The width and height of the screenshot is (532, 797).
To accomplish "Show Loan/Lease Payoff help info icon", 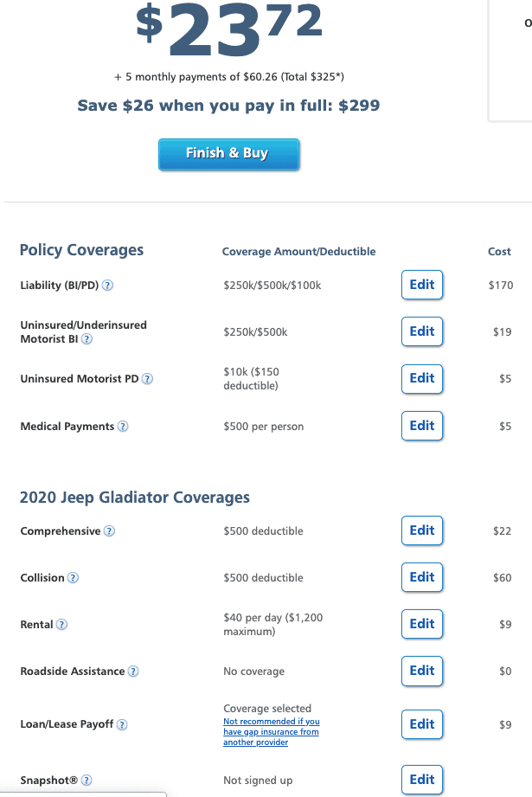I will point(122,725).
